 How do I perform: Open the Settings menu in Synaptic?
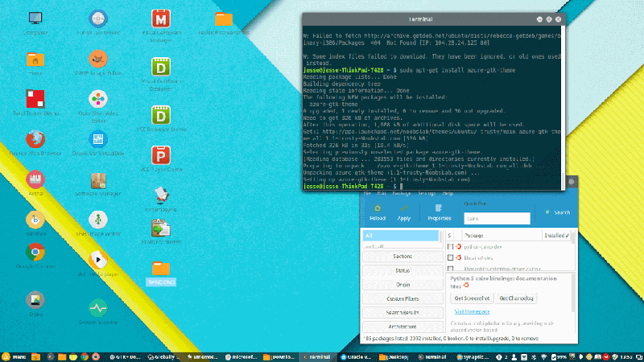[x=426, y=194]
